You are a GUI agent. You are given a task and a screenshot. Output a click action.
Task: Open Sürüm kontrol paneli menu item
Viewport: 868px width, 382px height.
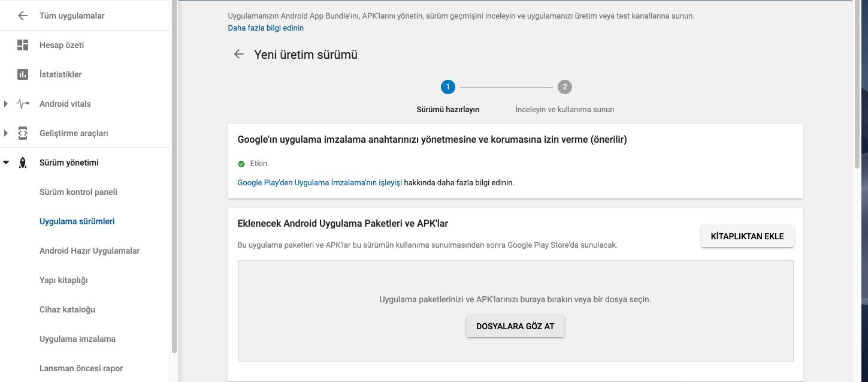point(78,192)
